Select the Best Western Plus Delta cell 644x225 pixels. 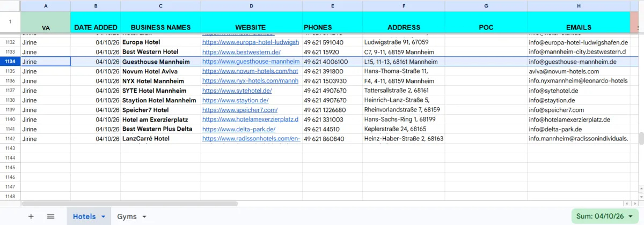coord(161,129)
